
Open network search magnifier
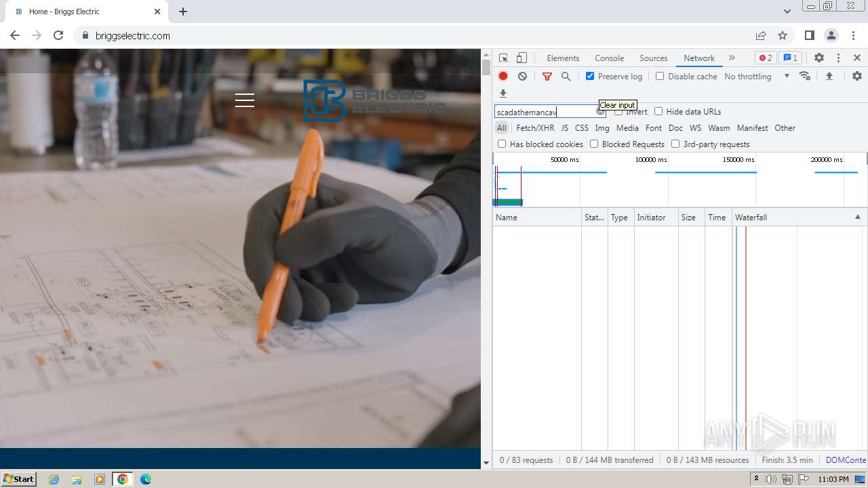566,76
